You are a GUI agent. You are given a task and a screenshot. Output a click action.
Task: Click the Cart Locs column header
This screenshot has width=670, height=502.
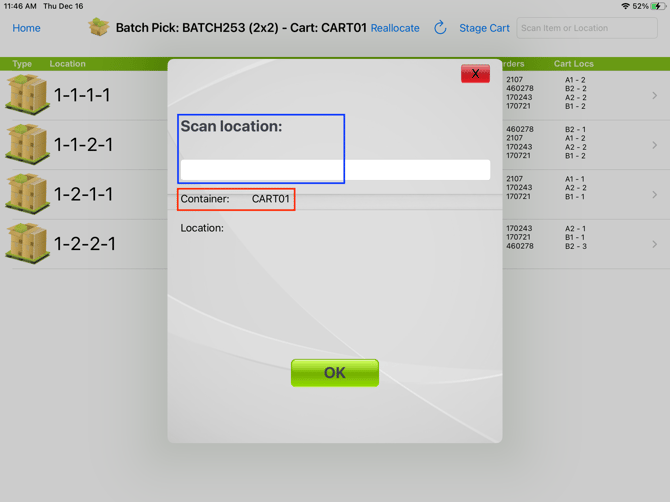pyautogui.click(x=574, y=64)
